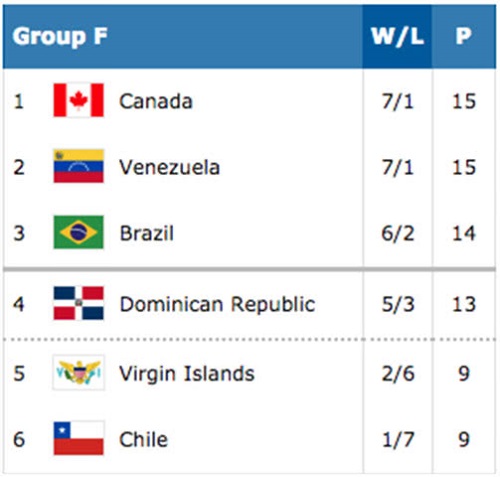Image resolution: width=500 pixels, height=477 pixels.
Task: Open the Venezuela team link
Action: [x=170, y=167]
